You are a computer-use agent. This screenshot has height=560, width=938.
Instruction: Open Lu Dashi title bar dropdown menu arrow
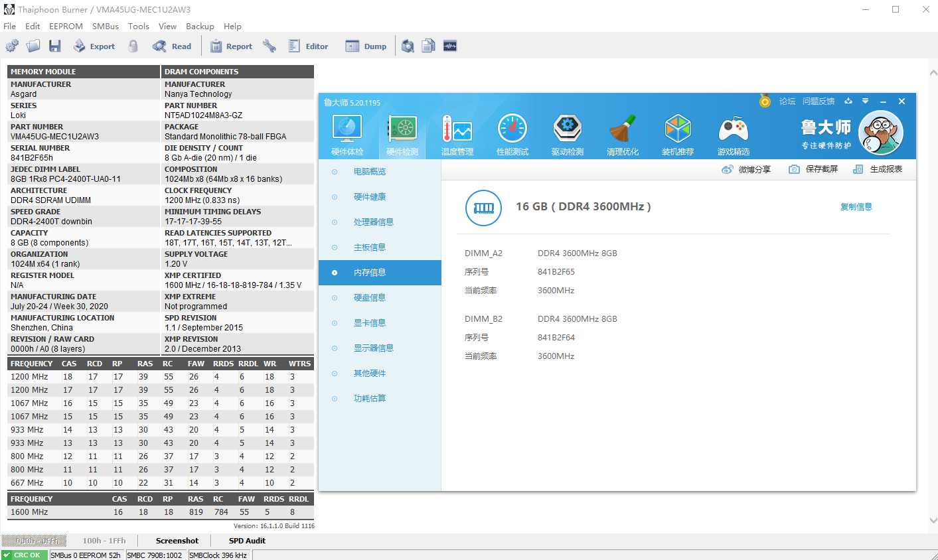pos(865,101)
